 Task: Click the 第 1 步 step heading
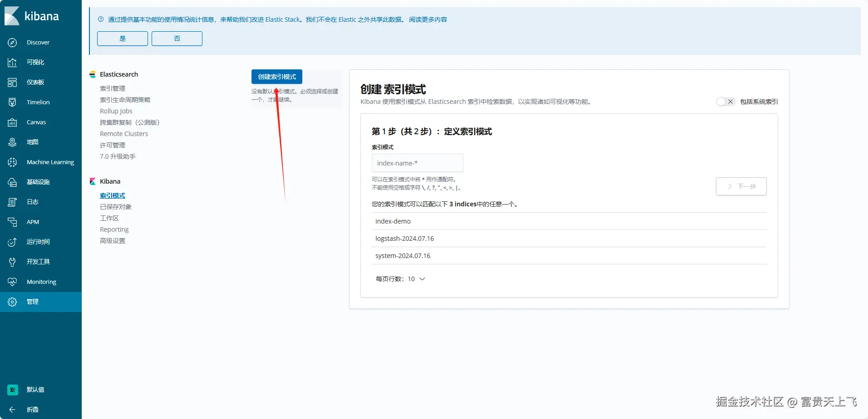coord(432,132)
